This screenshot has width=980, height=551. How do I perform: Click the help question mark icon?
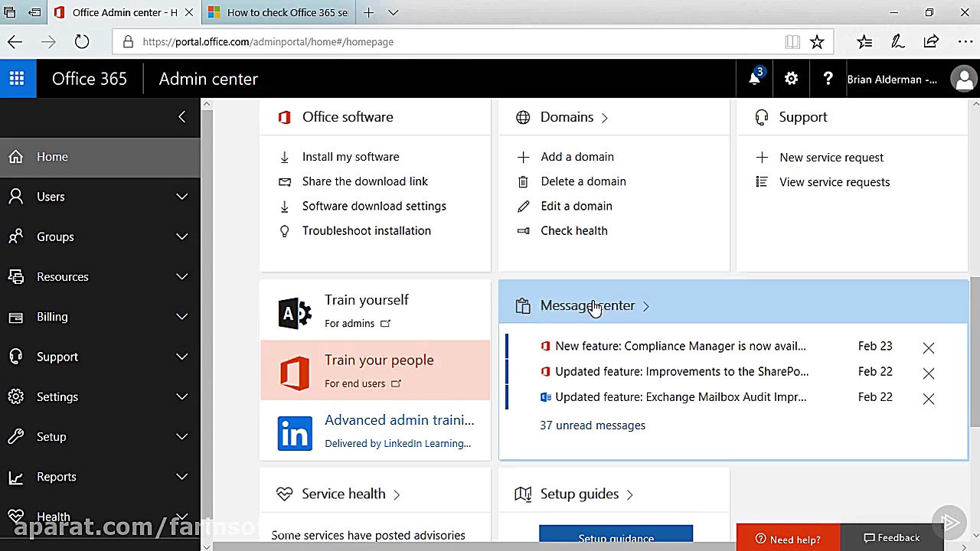pos(828,79)
